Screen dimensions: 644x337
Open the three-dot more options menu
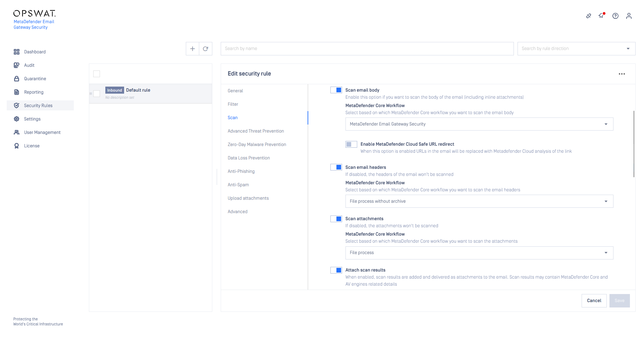point(622,74)
